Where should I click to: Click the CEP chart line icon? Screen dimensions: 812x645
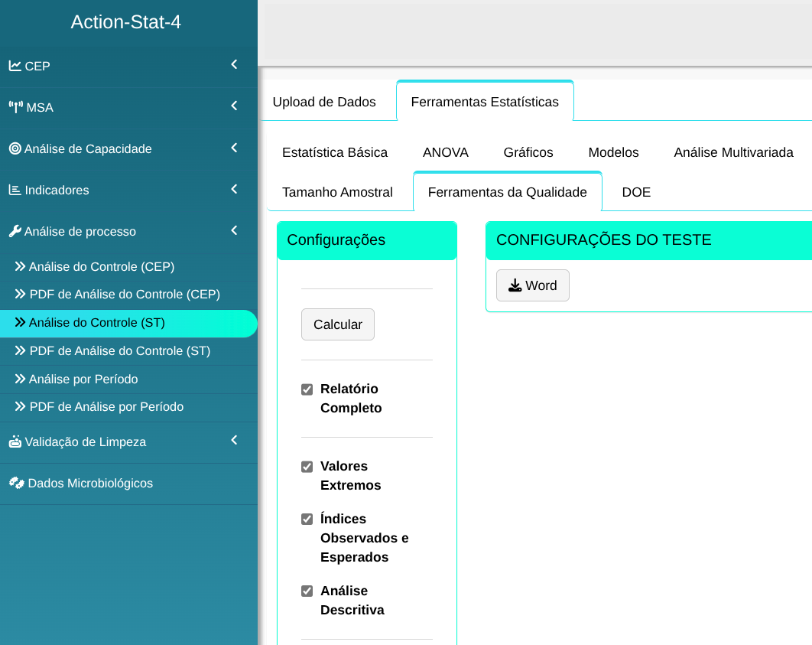15,66
